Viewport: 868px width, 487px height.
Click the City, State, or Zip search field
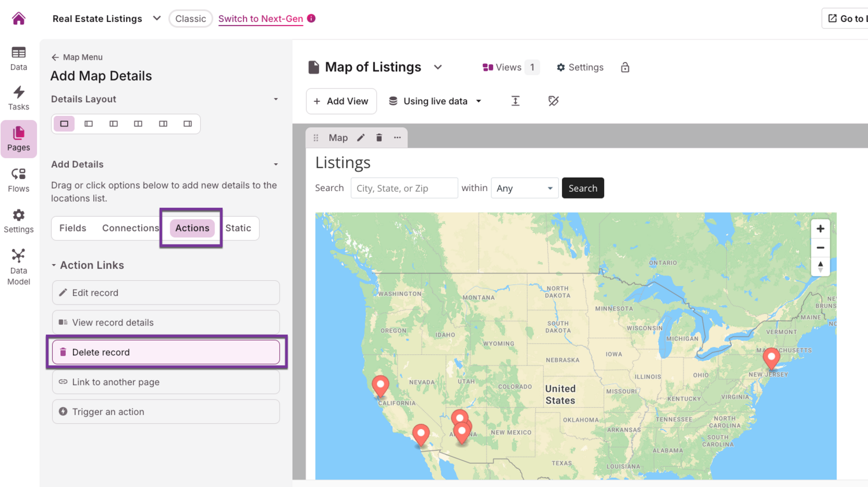404,188
